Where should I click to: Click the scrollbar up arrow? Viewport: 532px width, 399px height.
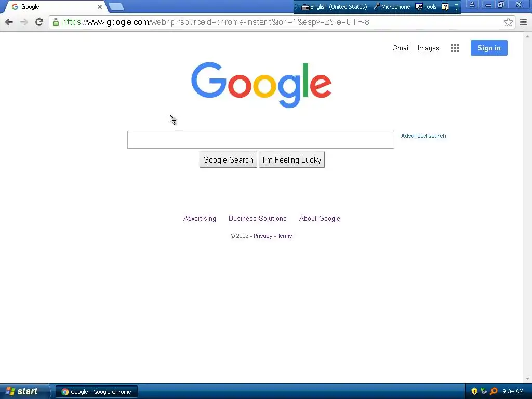pos(527,36)
